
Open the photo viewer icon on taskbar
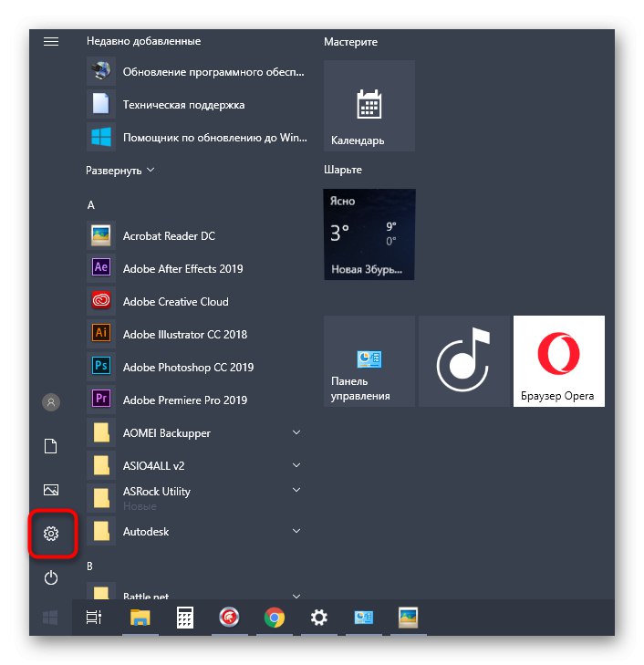[409, 618]
